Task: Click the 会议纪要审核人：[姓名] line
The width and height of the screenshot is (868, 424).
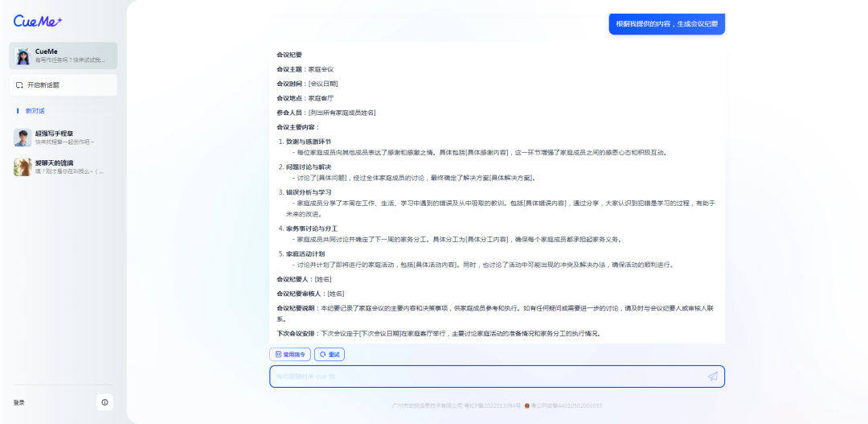Action: point(310,293)
